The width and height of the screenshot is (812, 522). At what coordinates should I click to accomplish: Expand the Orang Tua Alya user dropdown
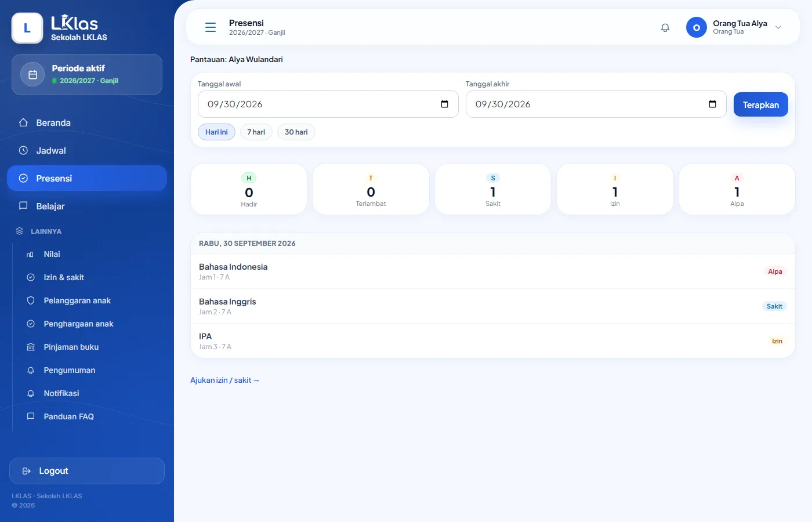[778, 27]
